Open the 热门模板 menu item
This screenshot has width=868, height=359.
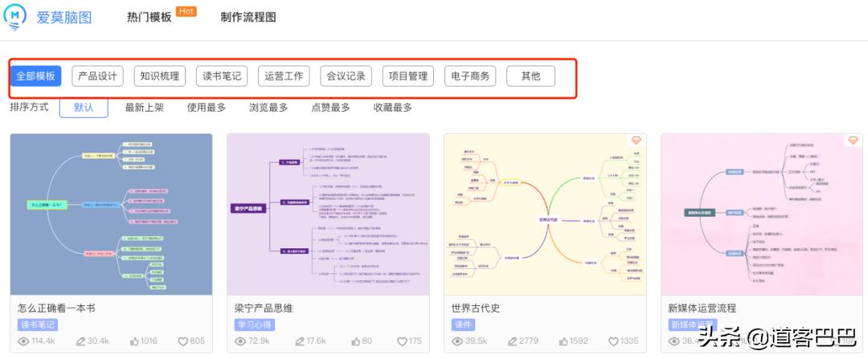click(x=149, y=17)
